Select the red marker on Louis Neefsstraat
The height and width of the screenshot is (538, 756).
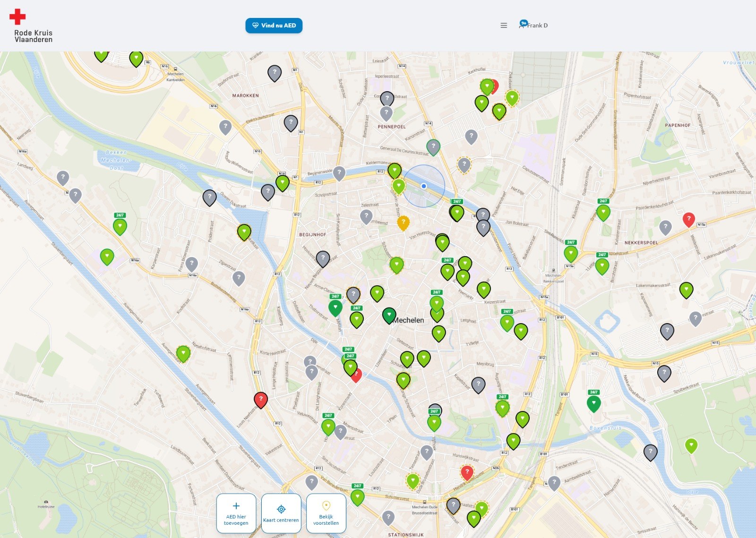coord(261,400)
